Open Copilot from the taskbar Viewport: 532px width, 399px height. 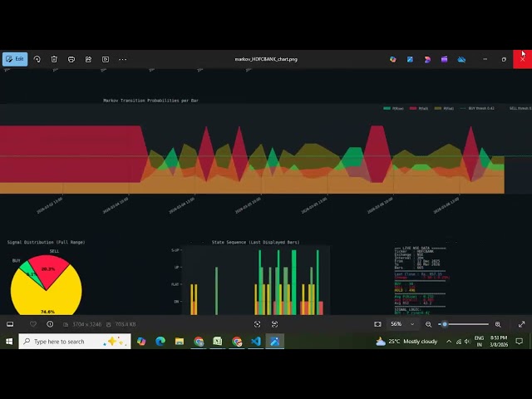(x=141, y=342)
